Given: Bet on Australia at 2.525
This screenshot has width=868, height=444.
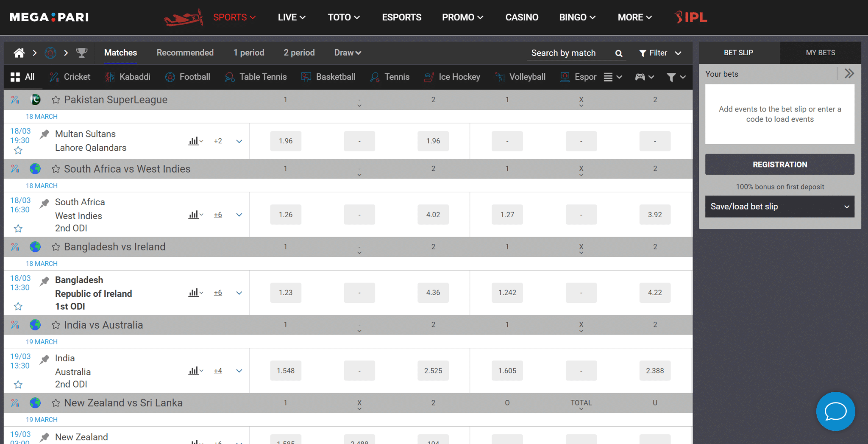Looking at the screenshot, I should pos(433,371).
